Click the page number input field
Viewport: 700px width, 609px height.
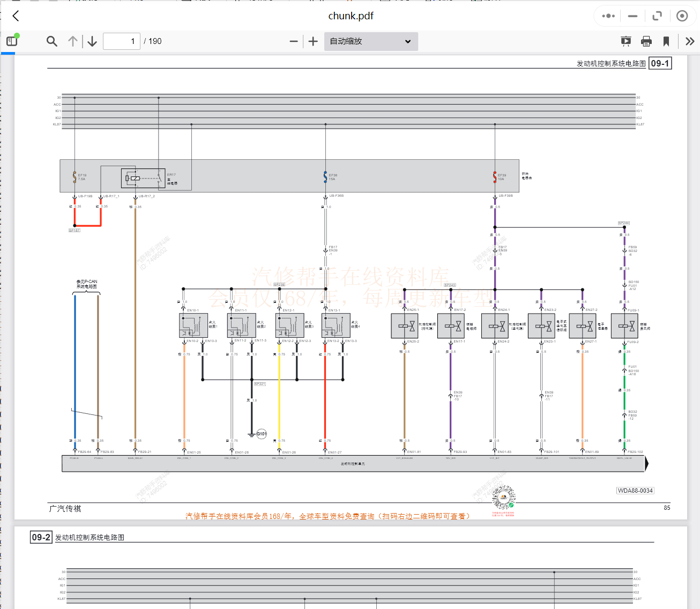pos(121,41)
